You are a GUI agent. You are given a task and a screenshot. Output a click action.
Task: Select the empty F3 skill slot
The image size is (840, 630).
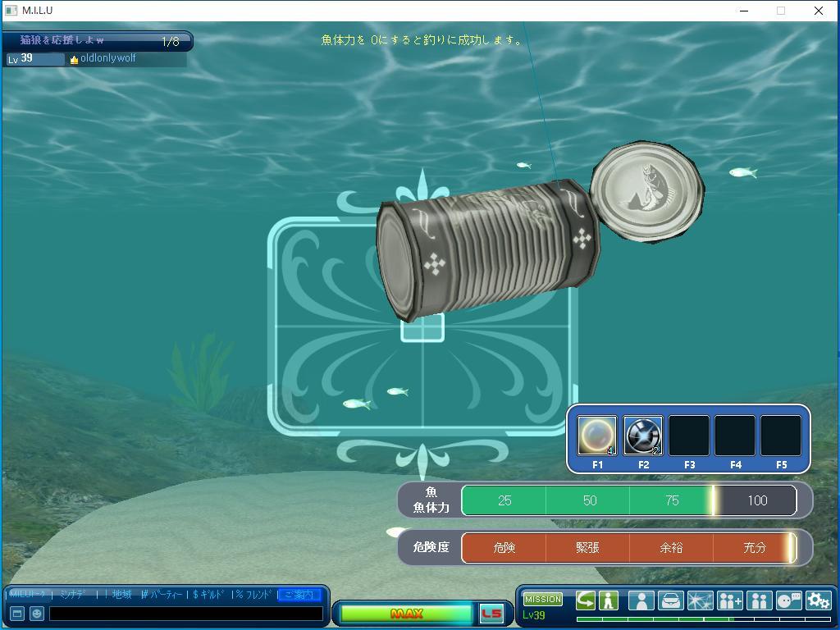(689, 435)
